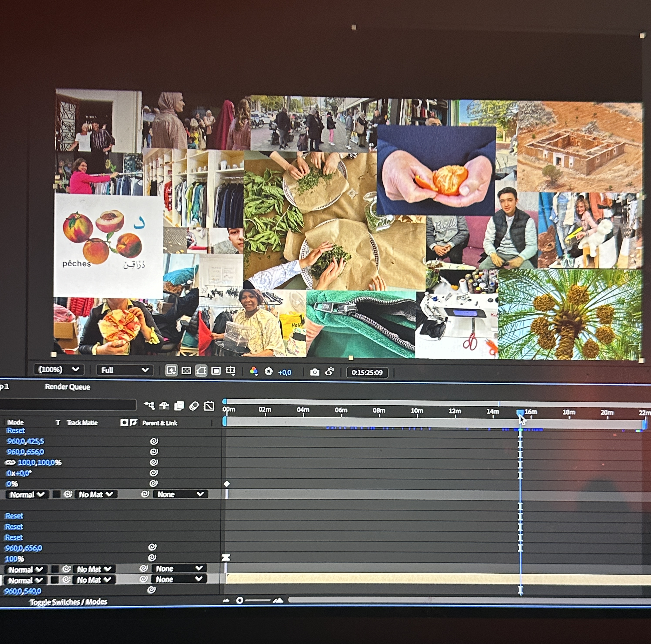Click Toggle Switches / Modes button
This screenshot has width=651, height=644.
(x=68, y=602)
